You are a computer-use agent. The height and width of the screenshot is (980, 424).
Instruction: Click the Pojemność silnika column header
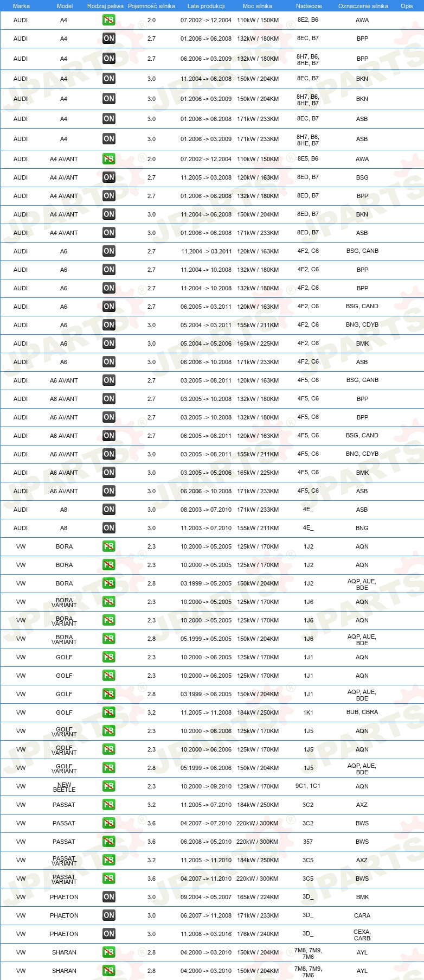click(151, 6)
